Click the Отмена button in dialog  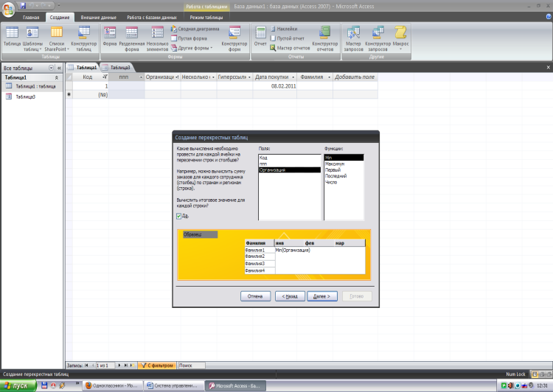click(x=255, y=296)
